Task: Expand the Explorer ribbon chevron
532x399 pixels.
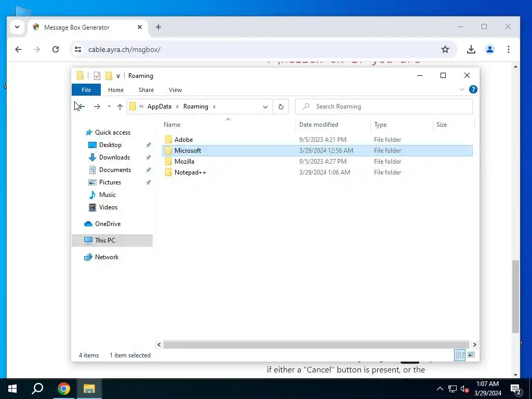Action: coord(462,89)
